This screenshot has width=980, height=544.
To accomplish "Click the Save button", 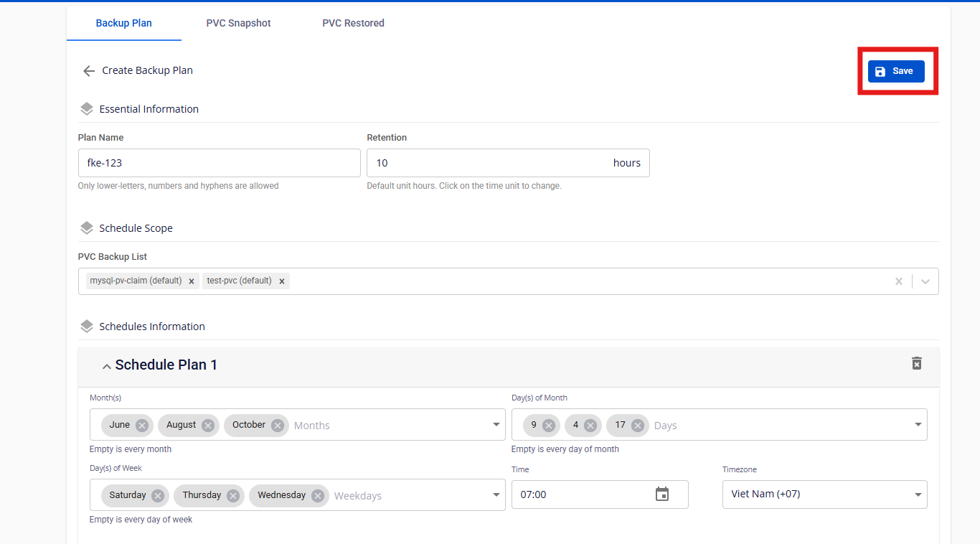I will [896, 71].
